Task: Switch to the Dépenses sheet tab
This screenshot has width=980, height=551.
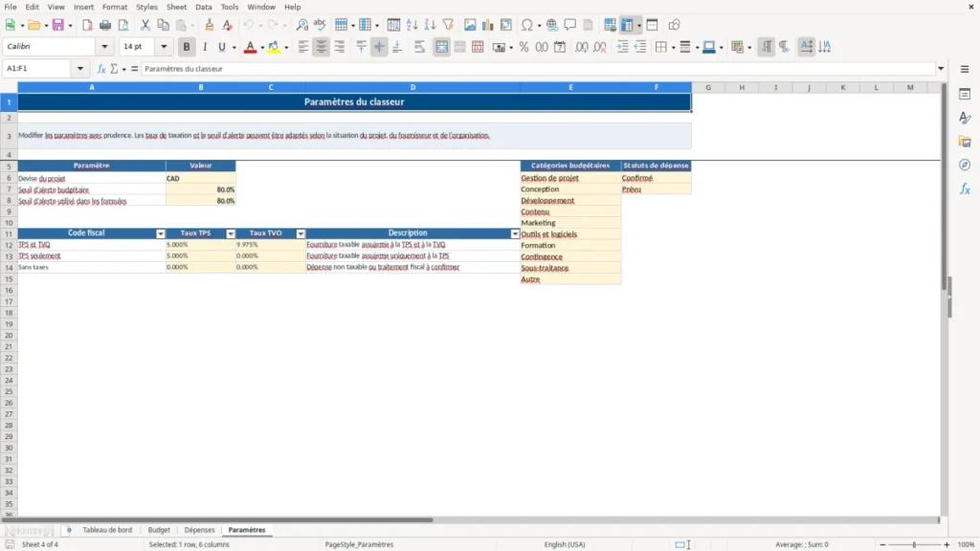Action: [x=199, y=530]
